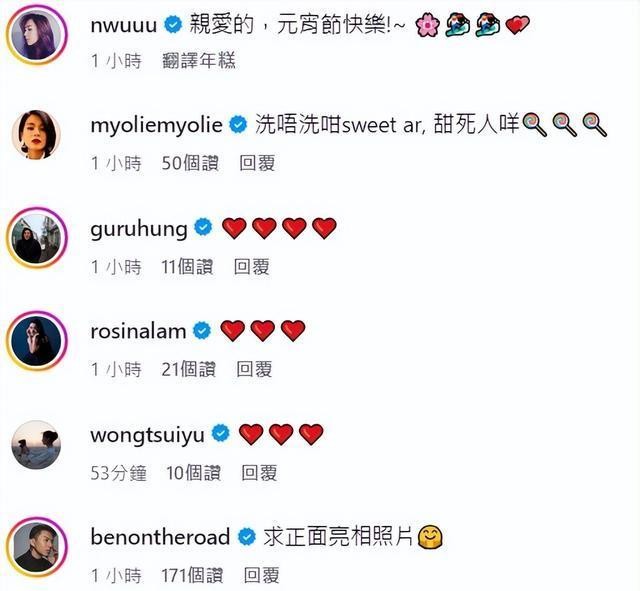Open the rosinalam username link
The width and height of the screenshot is (640, 591).
pos(138,331)
